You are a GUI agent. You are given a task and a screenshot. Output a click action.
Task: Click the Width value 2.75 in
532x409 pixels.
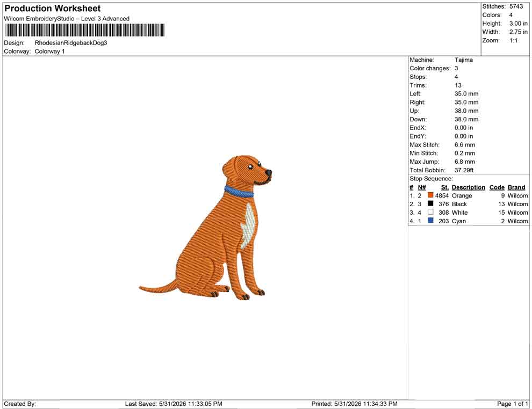(x=519, y=32)
